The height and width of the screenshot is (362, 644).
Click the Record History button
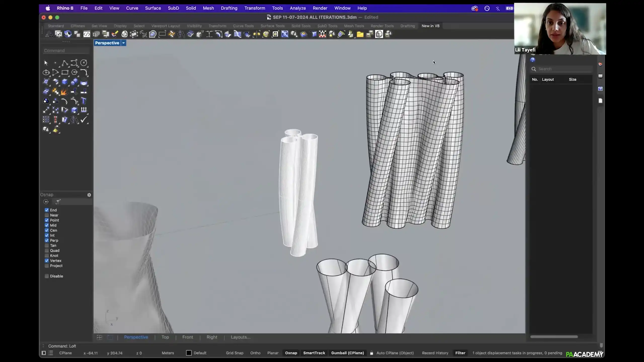click(435, 353)
